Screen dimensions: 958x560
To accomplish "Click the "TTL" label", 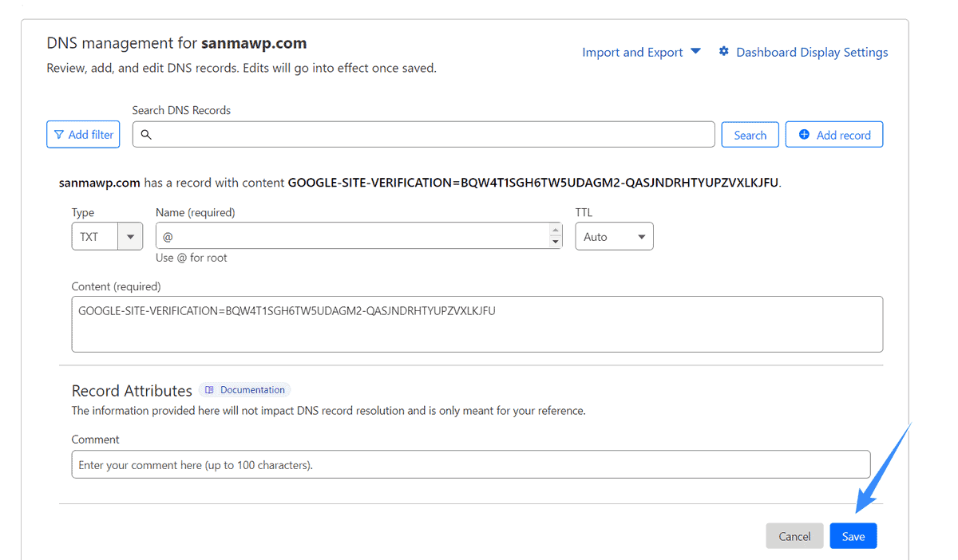I will click(x=584, y=213).
